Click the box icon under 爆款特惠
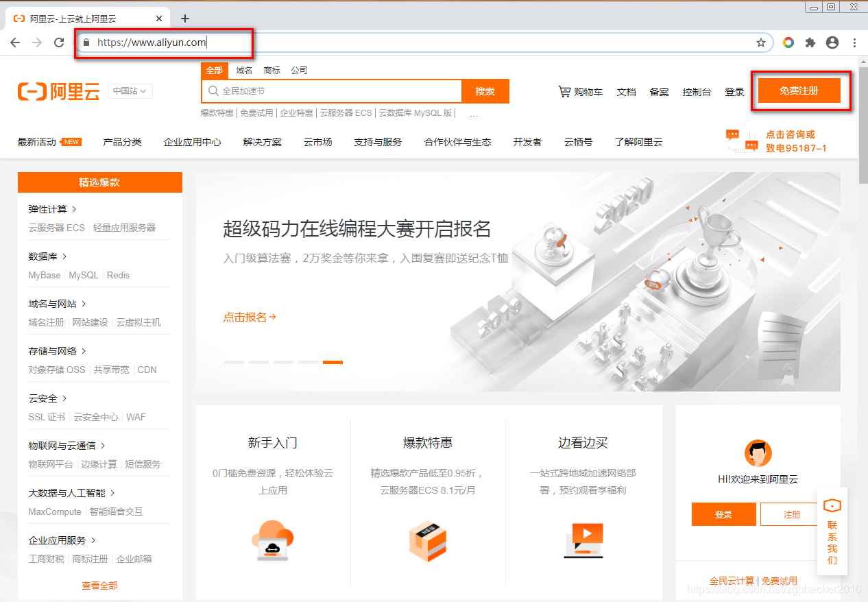Screen dimensions: 868x602 (x=428, y=541)
